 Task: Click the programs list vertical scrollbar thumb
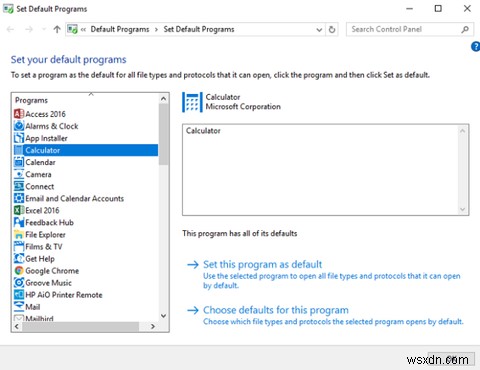(x=163, y=134)
